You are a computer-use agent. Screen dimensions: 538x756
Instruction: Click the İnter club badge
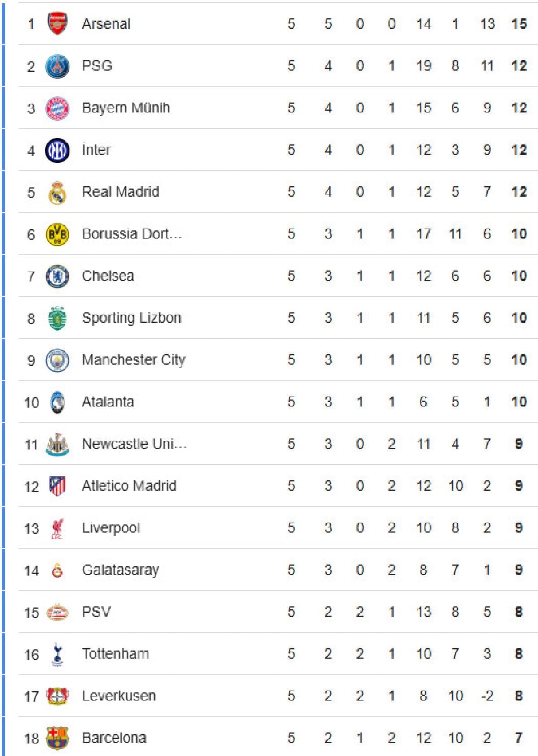(x=57, y=150)
